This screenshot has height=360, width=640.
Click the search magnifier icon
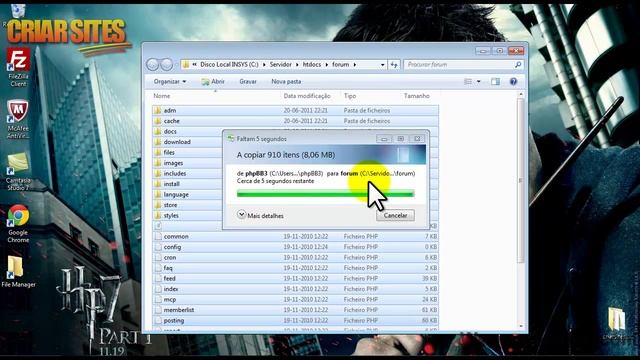tap(518, 64)
